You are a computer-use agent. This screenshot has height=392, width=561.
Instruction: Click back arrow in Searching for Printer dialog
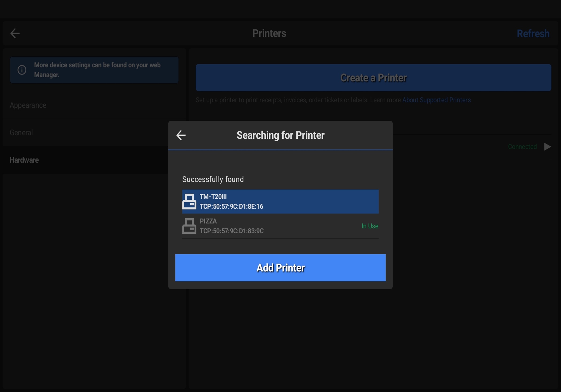click(181, 135)
